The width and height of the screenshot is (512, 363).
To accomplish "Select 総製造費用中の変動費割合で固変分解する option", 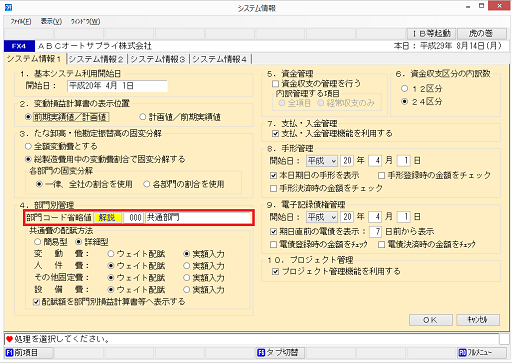I will 105,159.
